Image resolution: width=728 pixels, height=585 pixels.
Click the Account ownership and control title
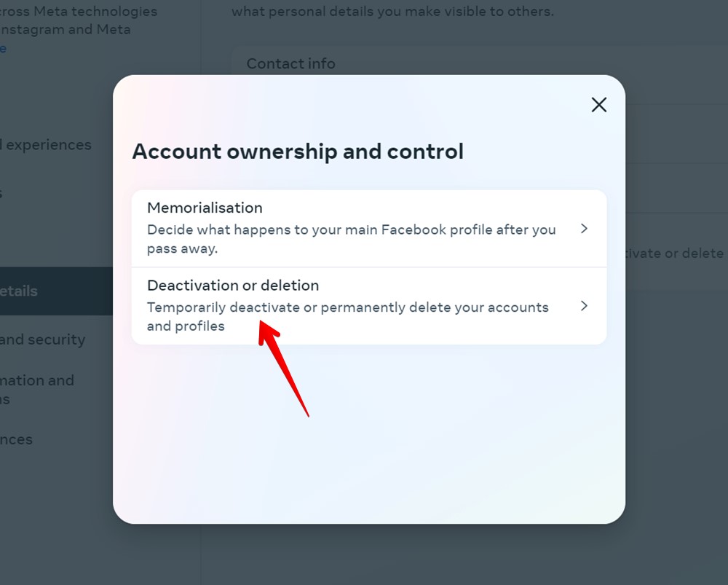tap(298, 151)
